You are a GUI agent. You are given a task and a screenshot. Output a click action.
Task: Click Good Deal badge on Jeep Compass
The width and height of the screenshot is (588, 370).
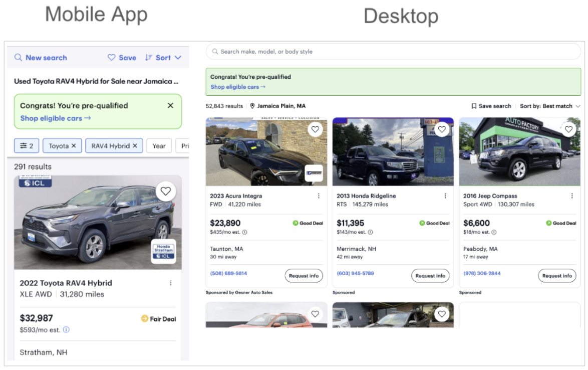pos(561,223)
